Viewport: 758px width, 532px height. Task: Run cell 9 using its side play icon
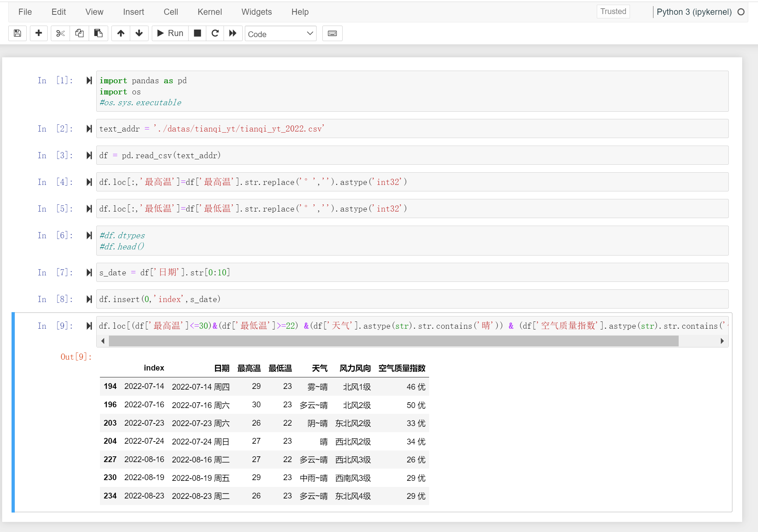point(89,326)
